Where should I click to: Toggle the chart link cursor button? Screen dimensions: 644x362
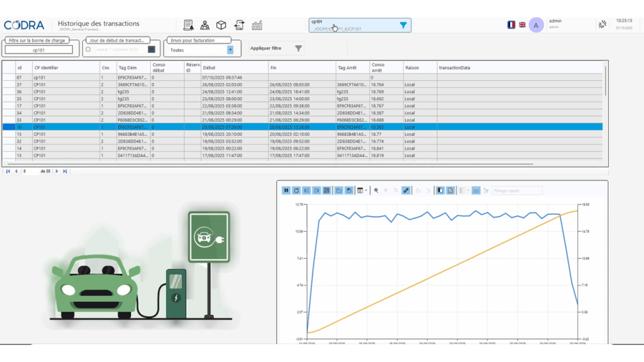click(x=406, y=190)
